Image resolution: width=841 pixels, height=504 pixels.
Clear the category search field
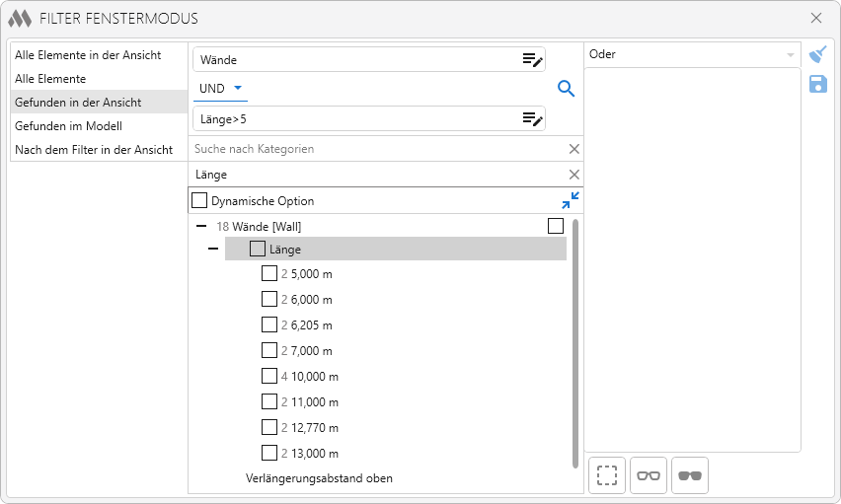pos(573,149)
